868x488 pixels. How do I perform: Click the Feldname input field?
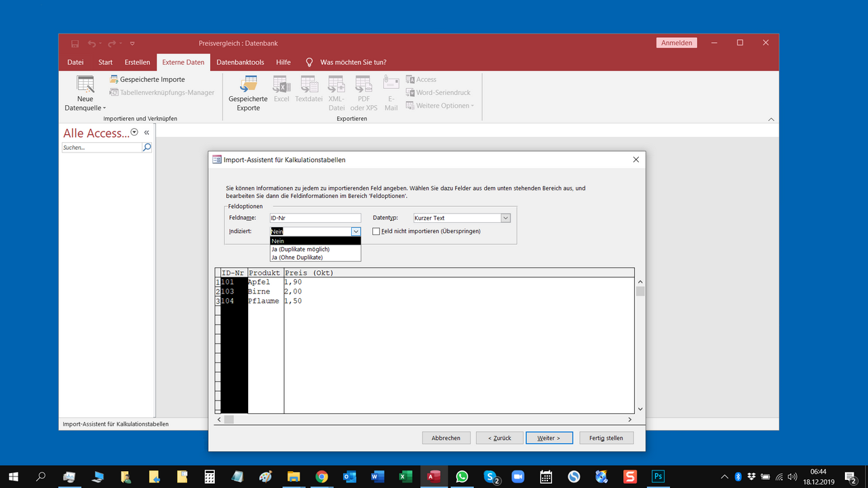point(315,218)
